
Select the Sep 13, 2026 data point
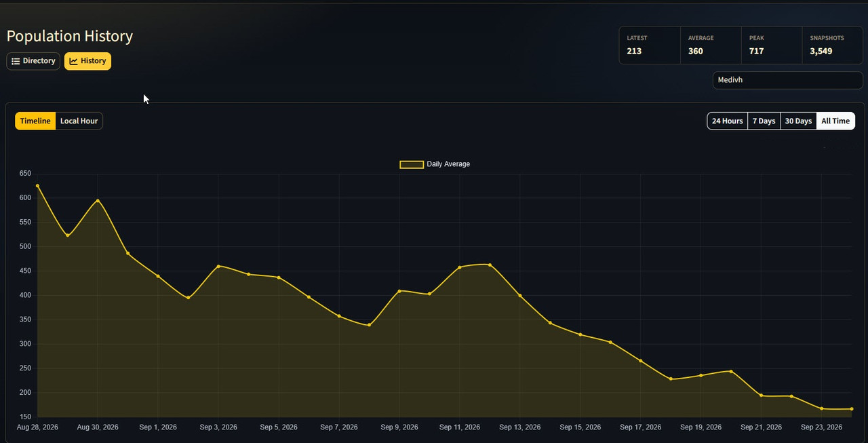tap(520, 296)
